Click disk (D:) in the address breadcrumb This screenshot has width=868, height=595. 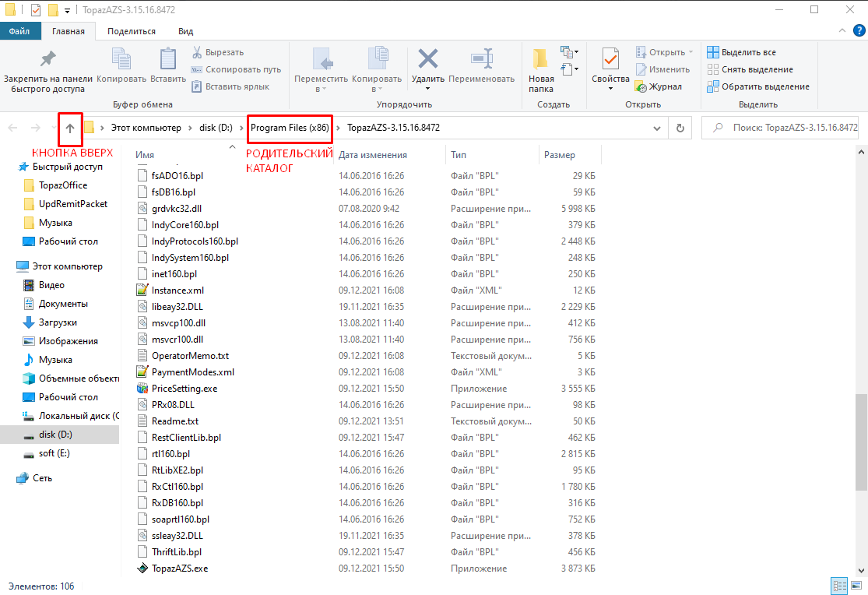(216, 128)
